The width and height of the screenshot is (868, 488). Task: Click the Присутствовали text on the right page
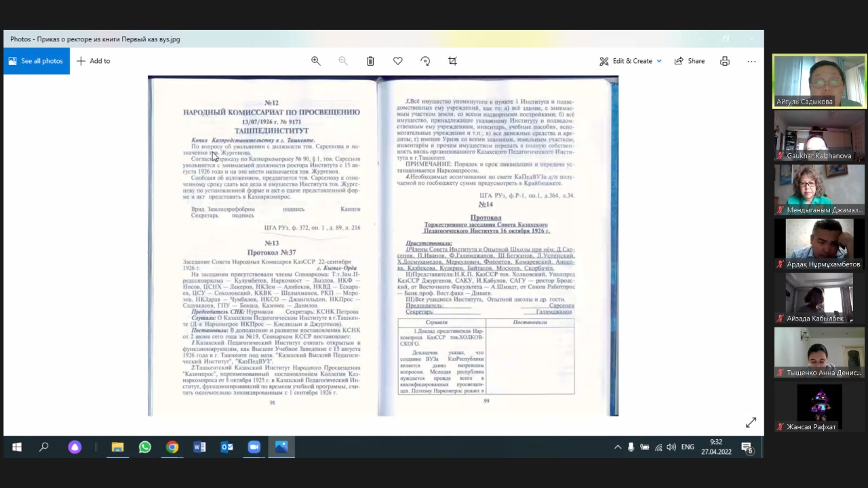click(429, 243)
